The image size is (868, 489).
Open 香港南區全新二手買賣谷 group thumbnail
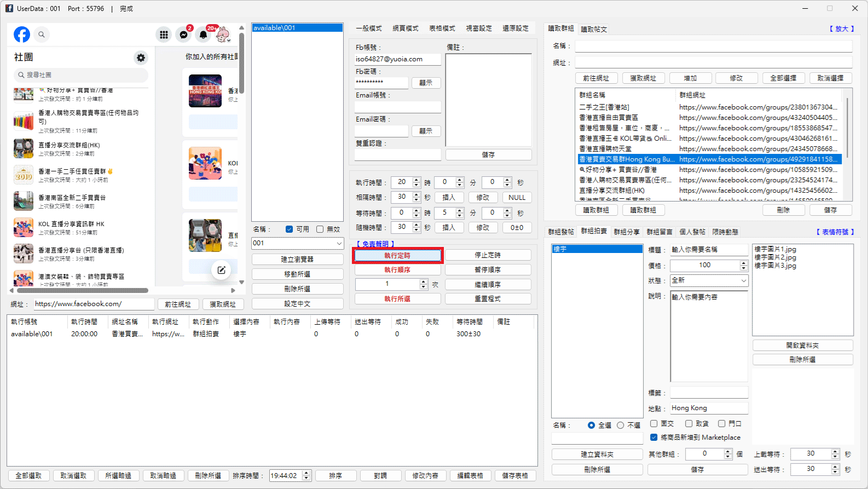tap(24, 201)
